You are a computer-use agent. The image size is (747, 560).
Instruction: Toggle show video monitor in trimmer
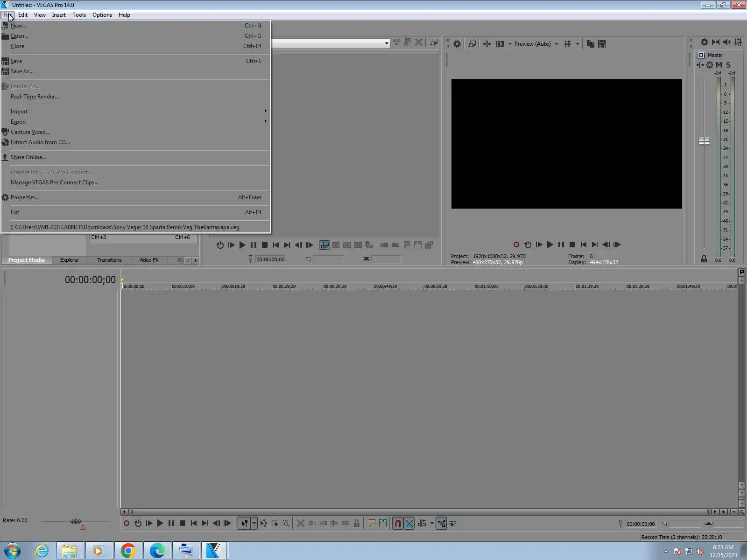(x=324, y=245)
